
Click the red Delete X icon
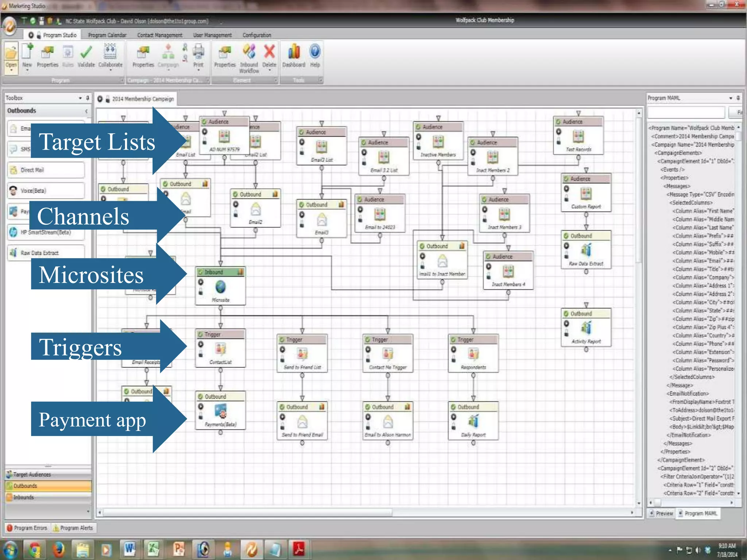pos(269,52)
